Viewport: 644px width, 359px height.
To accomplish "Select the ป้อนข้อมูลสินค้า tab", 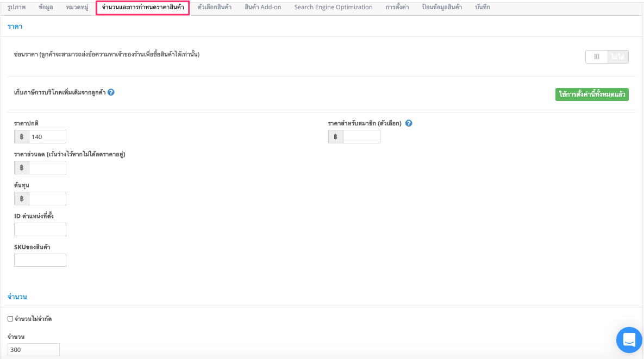I will point(442,8).
